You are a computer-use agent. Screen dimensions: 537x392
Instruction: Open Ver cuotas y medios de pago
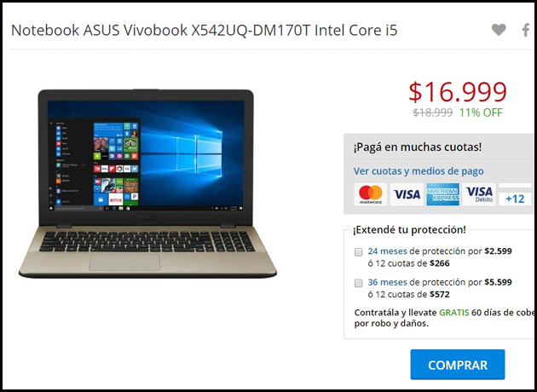(419, 170)
